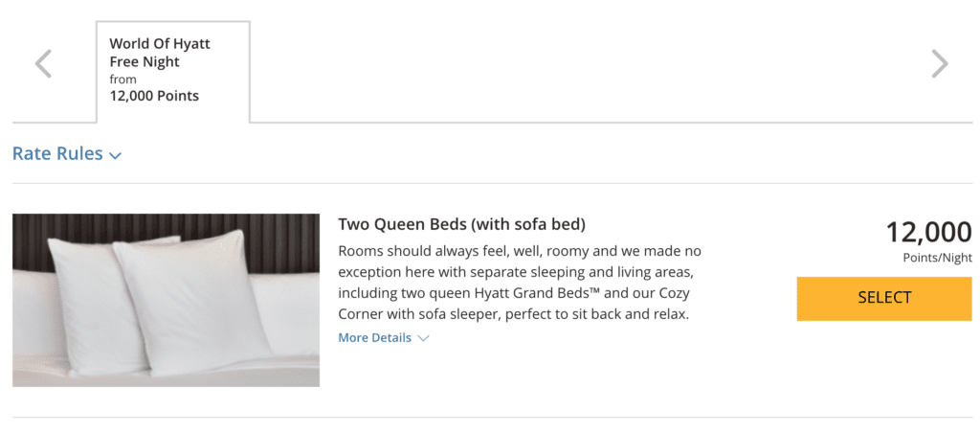
Task: Click the Points/Night label
Action: click(937, 258)
